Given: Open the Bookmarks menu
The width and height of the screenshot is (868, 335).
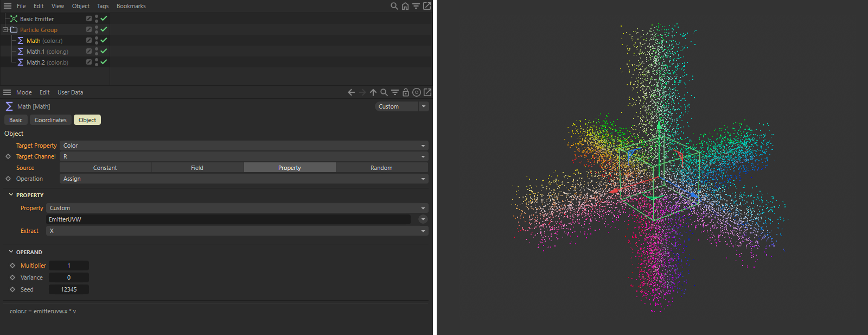Looking at the screenshot, I should tap(131, 6).
